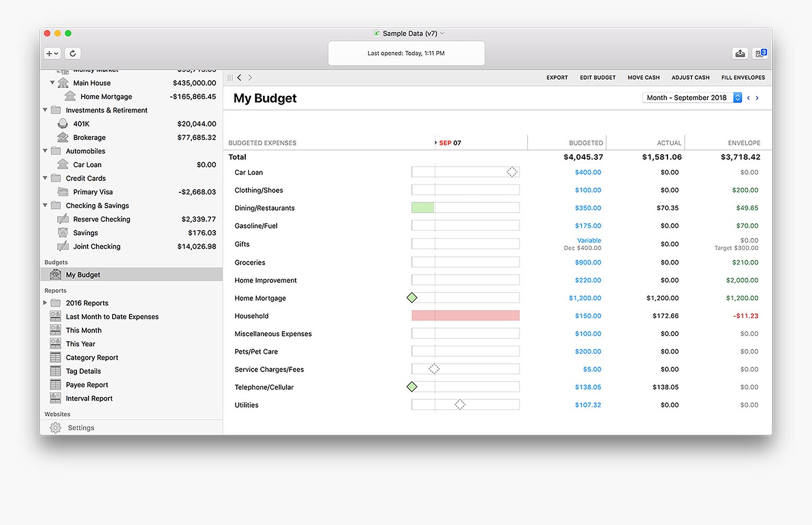Viewport: 812px width, 525px height.
Task: Open the Payee Report icon
Action: coord(56,385)
